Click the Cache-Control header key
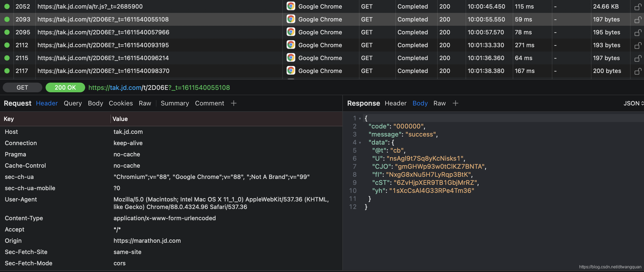Image resolution: width=644 pixels, height=272 pixels. point(25,166)
